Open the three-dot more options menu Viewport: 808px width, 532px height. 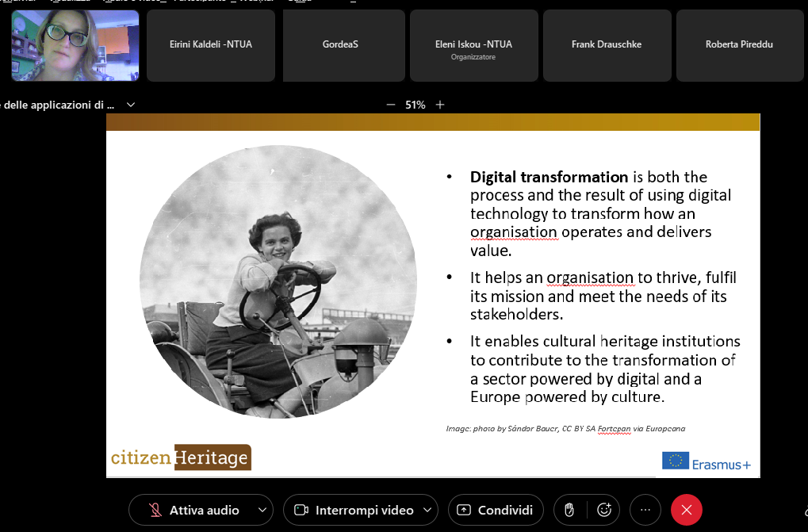645,510
